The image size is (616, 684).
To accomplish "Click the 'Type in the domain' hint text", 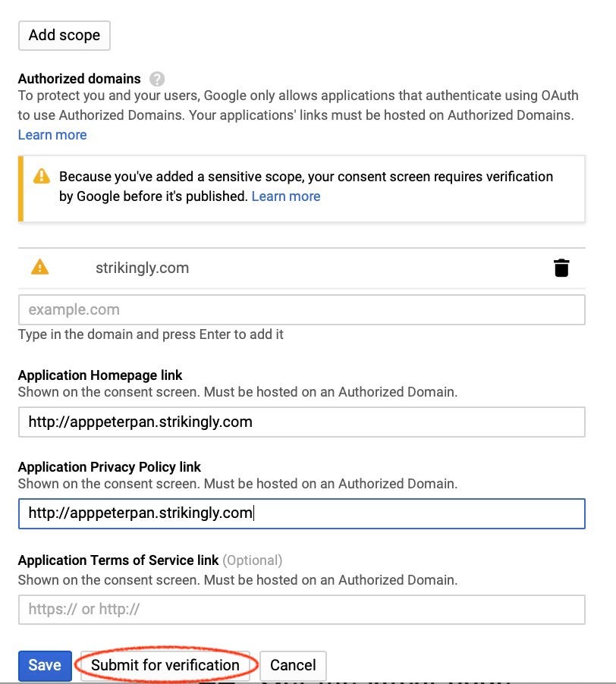I will 150,334.
